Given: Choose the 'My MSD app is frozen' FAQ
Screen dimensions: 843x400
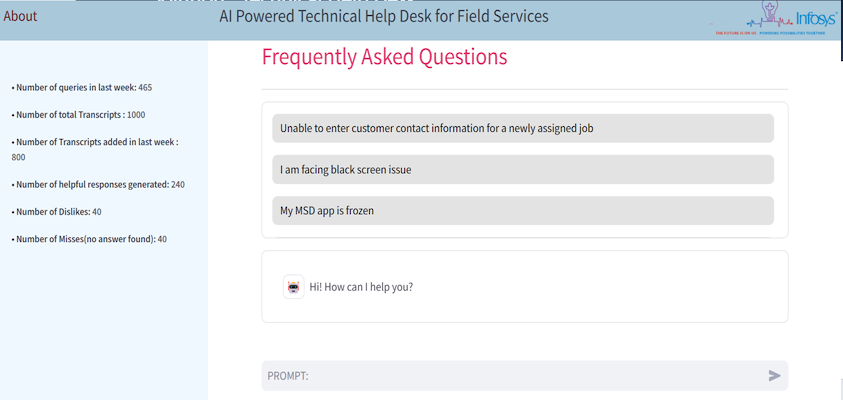Looking at the screenshot, I should 523,211.
